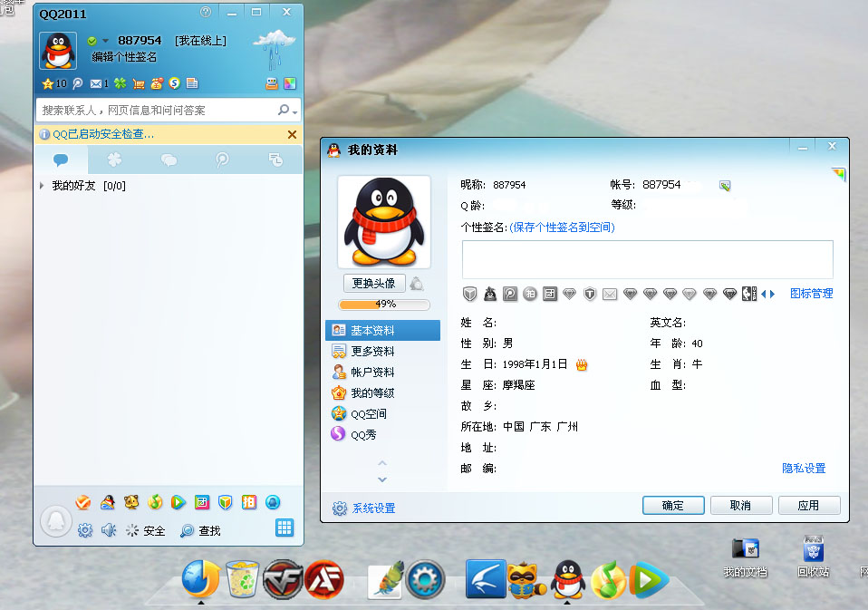Open the orange money bag wallet icon
The width and height of the screenshot is (868, 610).
(157, 83)
